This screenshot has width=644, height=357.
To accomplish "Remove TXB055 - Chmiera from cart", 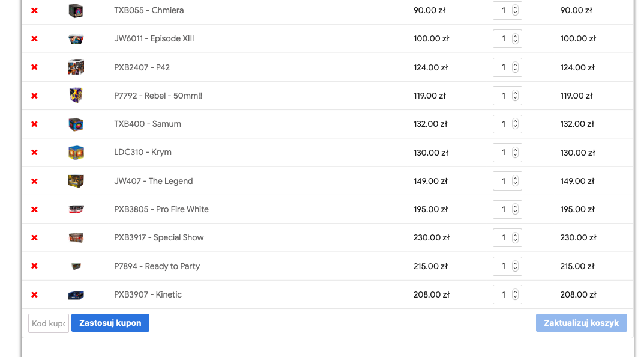I will pyautogui.click(x=34, y=11).
